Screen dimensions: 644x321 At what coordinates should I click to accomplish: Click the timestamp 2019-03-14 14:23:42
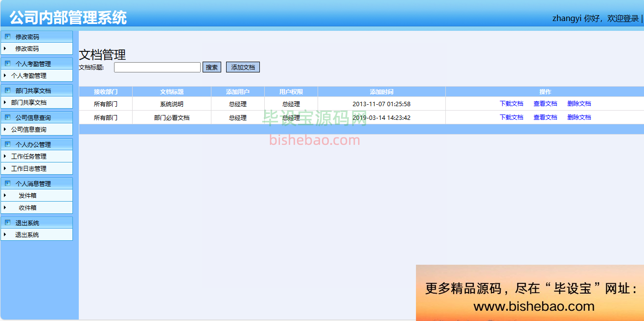(x=382, y=118)
